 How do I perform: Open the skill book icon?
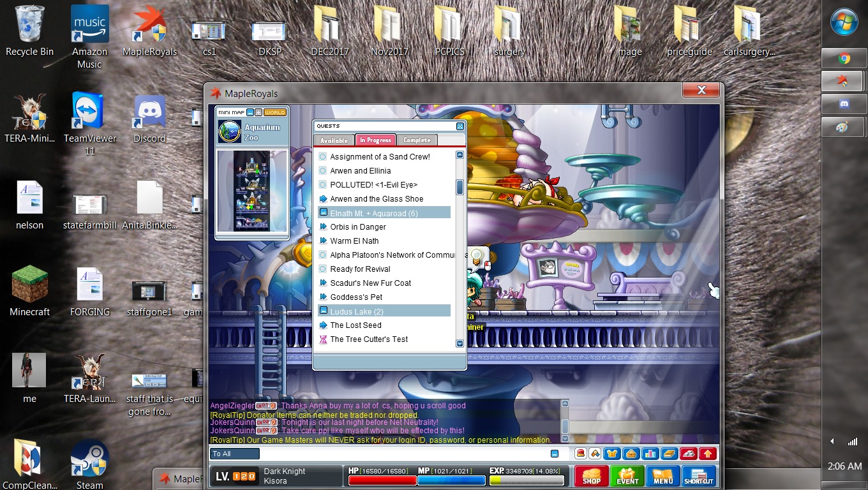(669, 454)
